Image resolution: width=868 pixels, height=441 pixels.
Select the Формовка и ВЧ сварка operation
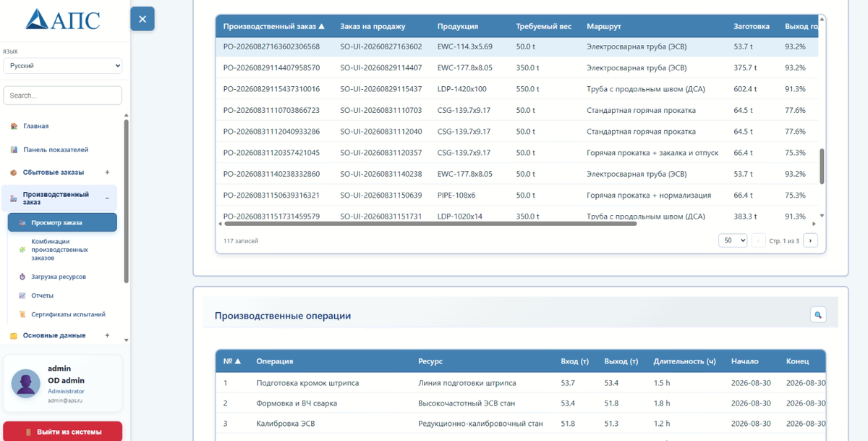pos(521,403)
